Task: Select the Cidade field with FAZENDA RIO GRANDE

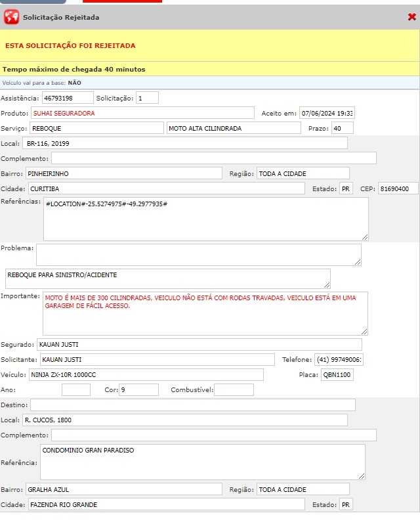Action: pyautogui.click(x=165, y=504)
